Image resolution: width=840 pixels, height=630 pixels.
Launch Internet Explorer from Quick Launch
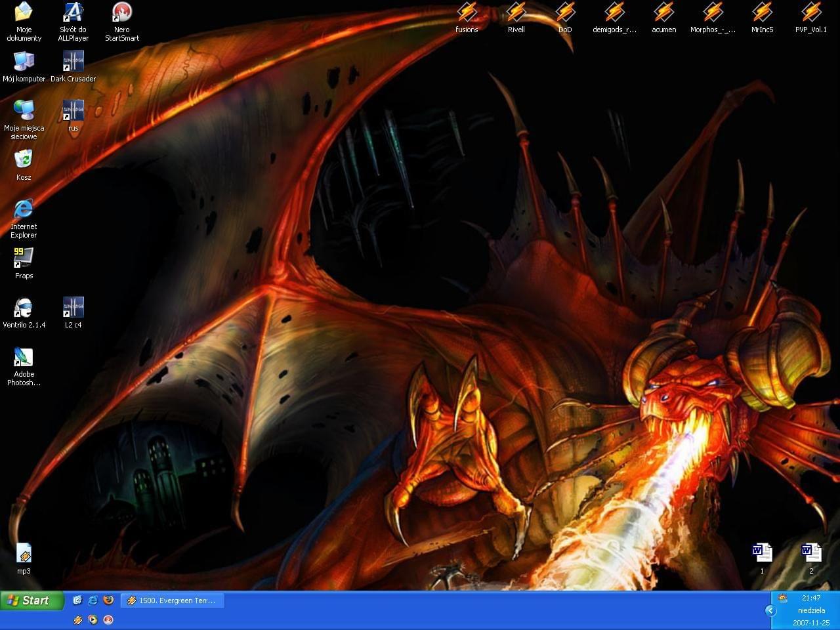(x=93, y=600)
